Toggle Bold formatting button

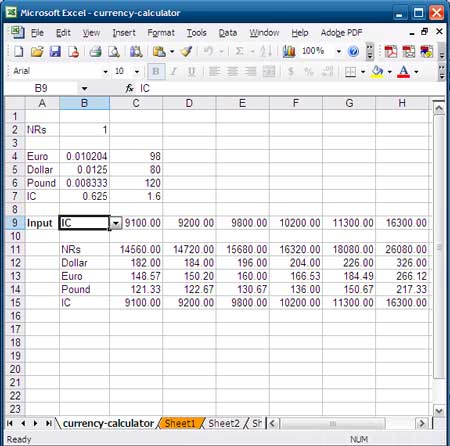(156, 71)
